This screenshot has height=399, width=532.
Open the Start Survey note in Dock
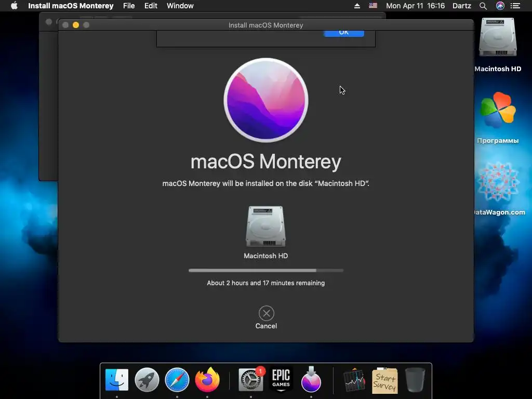(x=385, y=380)
